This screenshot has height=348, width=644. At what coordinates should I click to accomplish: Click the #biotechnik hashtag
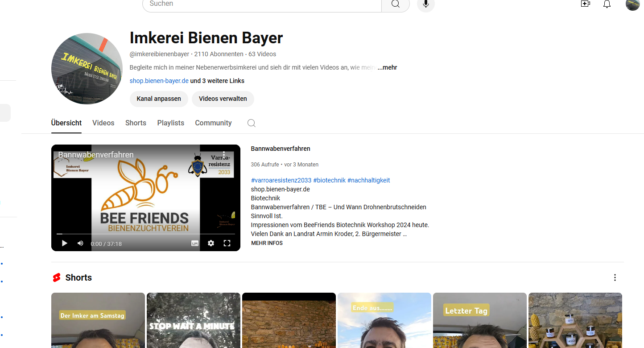tap(330, 180)
